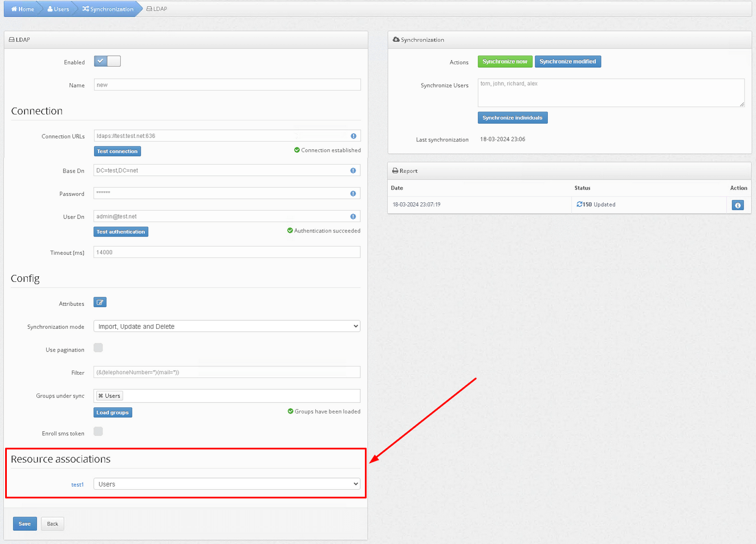Click info icon in User Dn field
Screen dimensions: 756x544
[353, 216]
